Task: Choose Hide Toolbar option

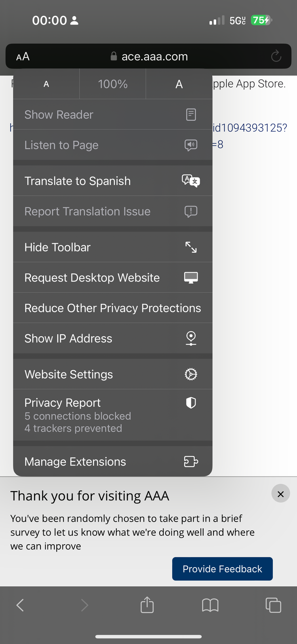Action: pyautogui.click(x=113, y=247)
